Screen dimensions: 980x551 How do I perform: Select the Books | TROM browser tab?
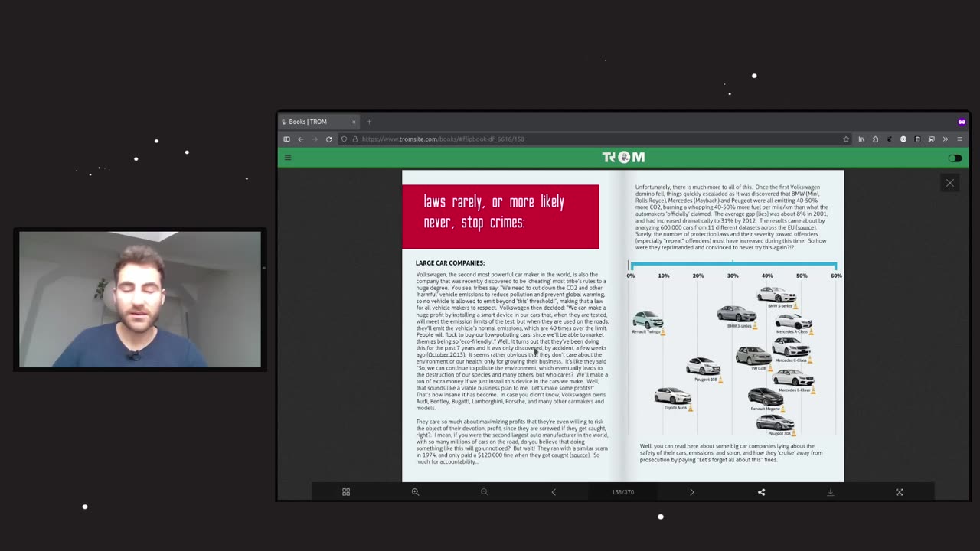(x=320, y=122)
